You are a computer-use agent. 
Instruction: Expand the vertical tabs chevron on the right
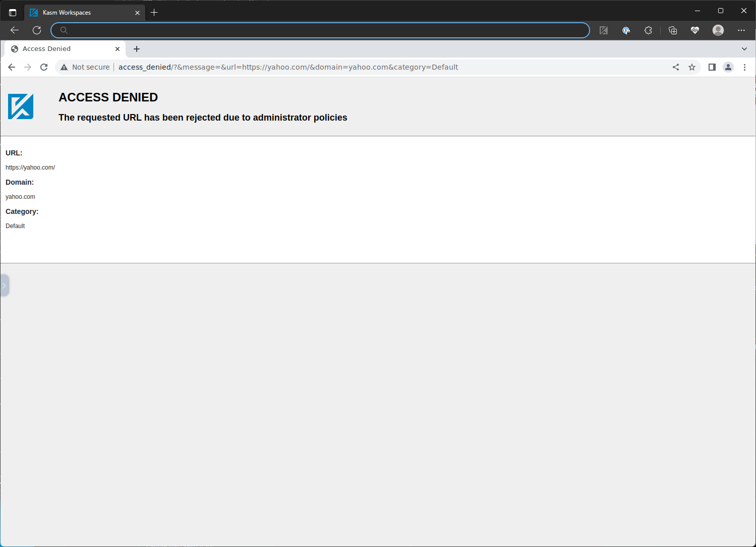[745, 48]
